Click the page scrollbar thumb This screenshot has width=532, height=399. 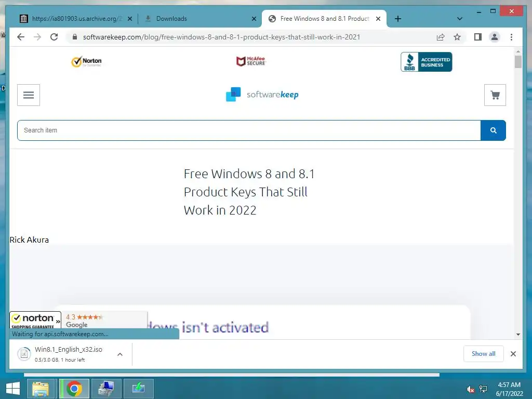point(518,62)
